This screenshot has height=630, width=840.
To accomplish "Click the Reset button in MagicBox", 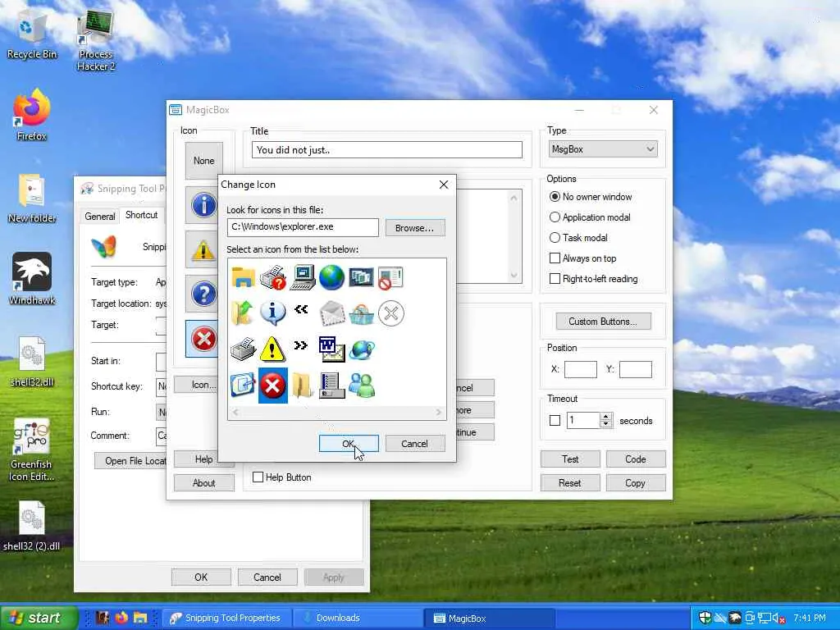I will click(570, 483).
